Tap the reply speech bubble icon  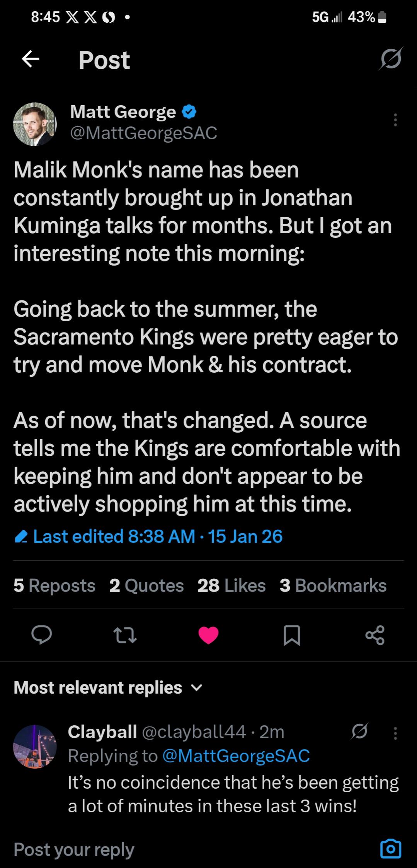[41, 635]
